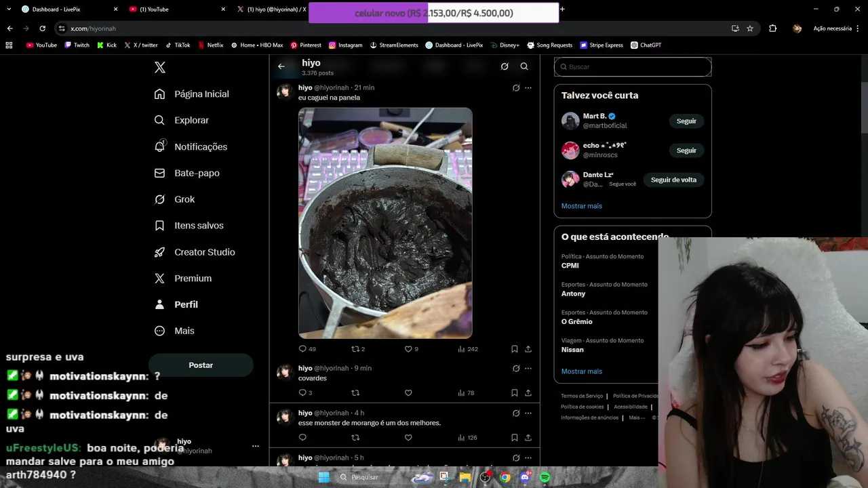Click the Buscar search field
This screenshot has height=488, width=868.
(x=633, y=67)
